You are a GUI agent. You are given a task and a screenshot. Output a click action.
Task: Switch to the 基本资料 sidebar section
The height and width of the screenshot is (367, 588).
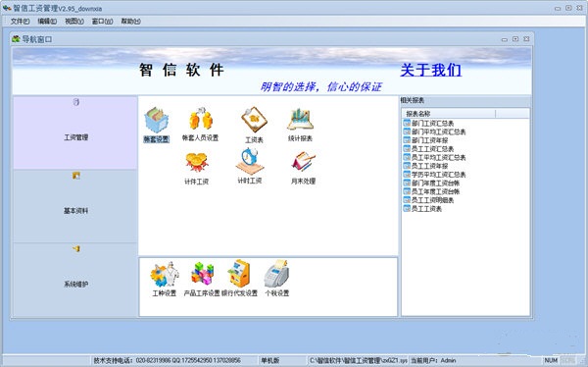[75, 206]
